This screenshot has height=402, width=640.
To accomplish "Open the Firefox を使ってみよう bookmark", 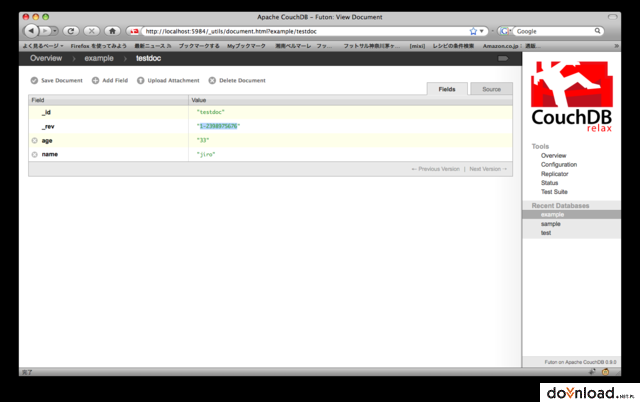I will (x=98, y=46).
